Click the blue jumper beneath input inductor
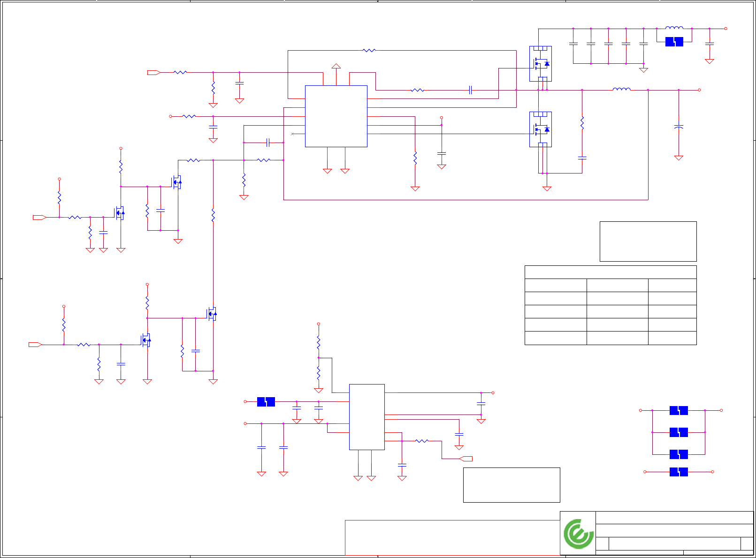 (x=674, y=42)
